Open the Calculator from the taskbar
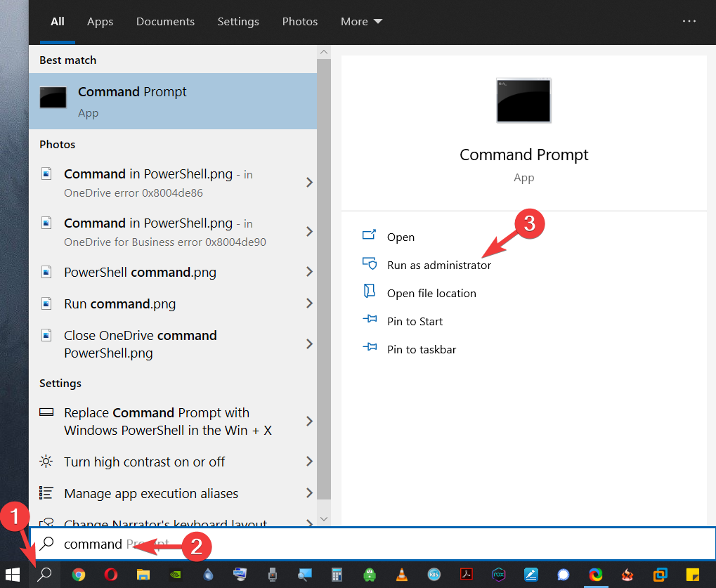 tap(337, 575)
